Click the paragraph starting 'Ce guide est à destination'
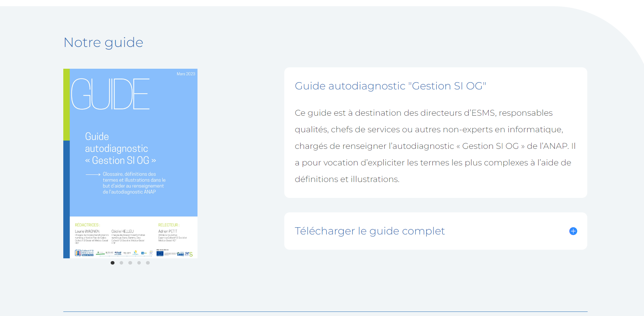 (x=435, y=146)
